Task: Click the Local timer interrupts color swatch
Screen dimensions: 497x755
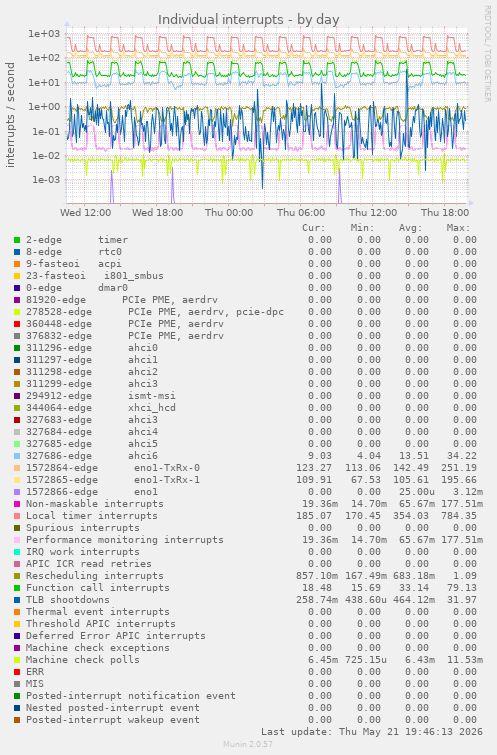Action: coord(17,516)
